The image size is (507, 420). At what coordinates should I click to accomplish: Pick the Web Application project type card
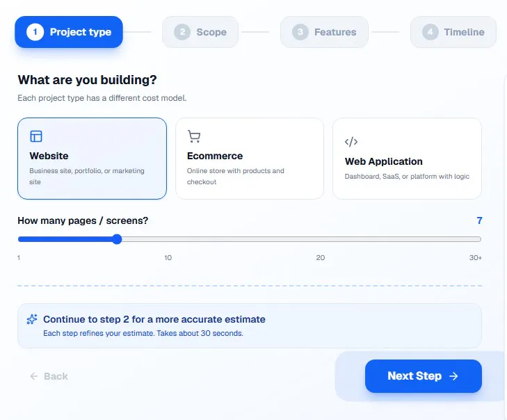pos(407,159)
